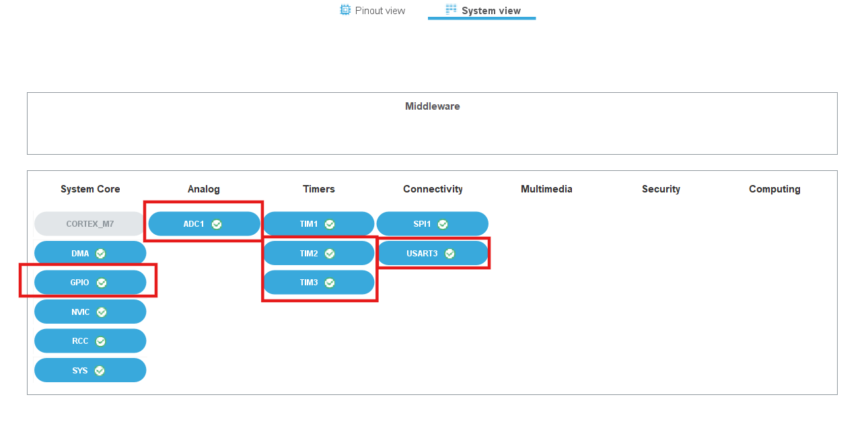
Task: Click the green check icon on NVIC
Action: tap(102, 312)
